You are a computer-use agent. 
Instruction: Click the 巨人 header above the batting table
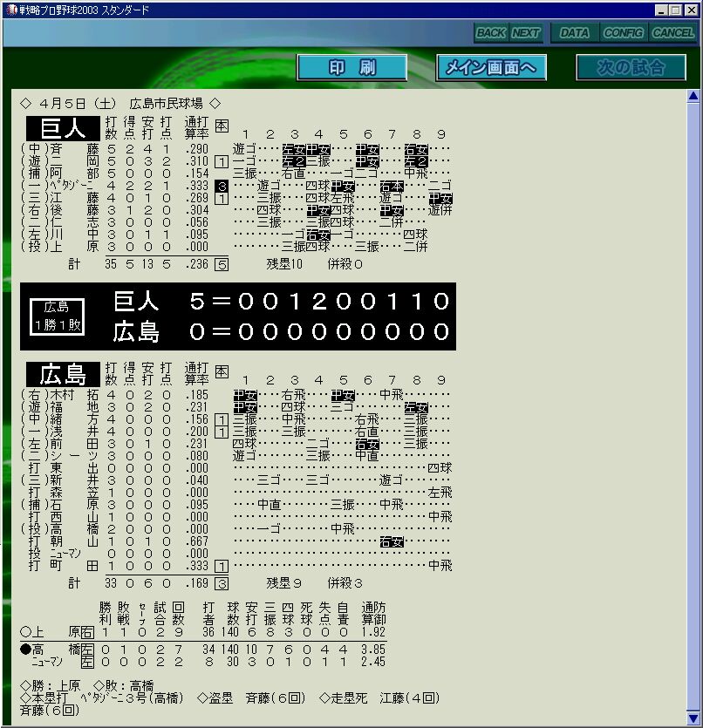(x=63, y=128)
